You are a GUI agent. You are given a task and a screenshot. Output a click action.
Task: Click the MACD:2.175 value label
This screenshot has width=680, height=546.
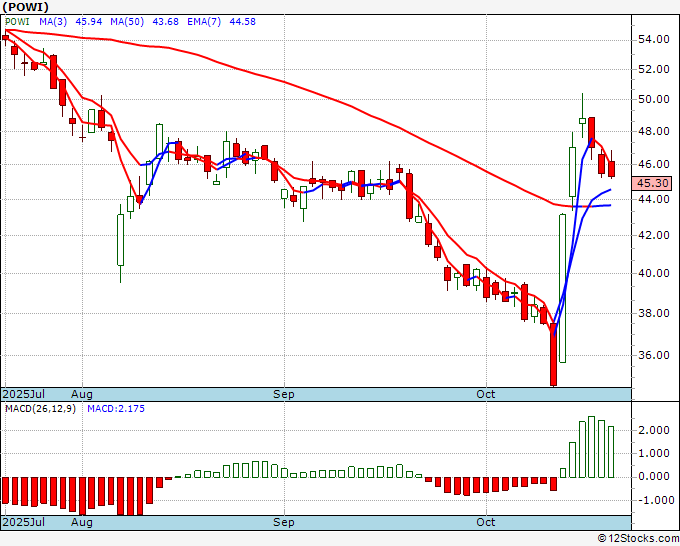116,409
